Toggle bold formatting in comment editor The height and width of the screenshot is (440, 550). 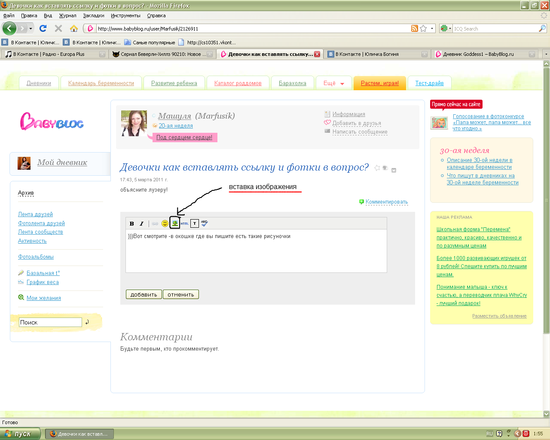coord(132,224)
